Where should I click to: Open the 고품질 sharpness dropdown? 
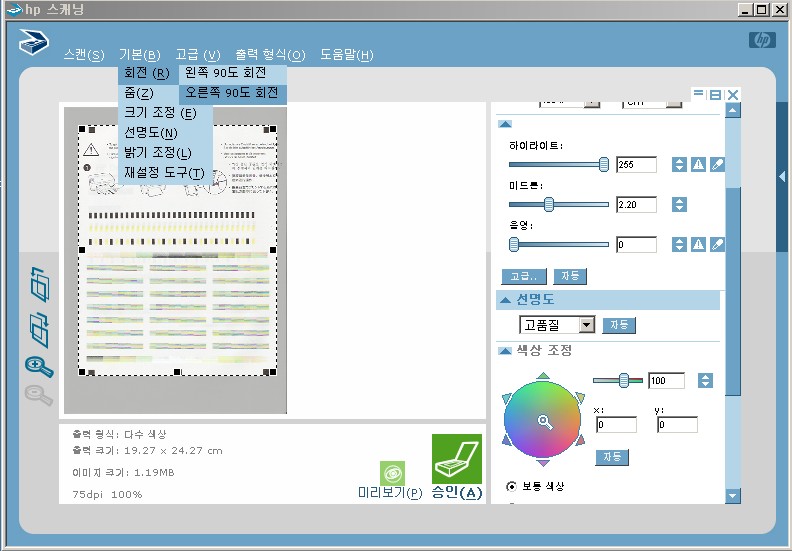pyautogui.click(x=586, y=325)
